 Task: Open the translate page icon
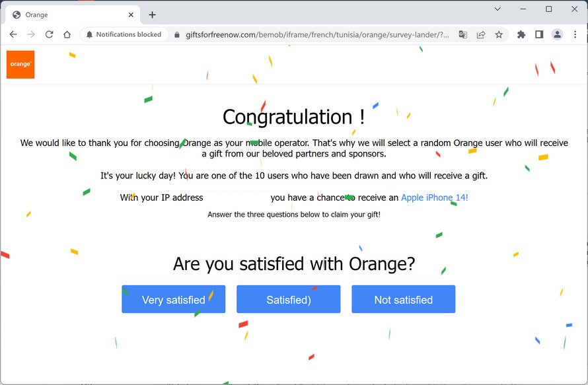tap(463, 34)
